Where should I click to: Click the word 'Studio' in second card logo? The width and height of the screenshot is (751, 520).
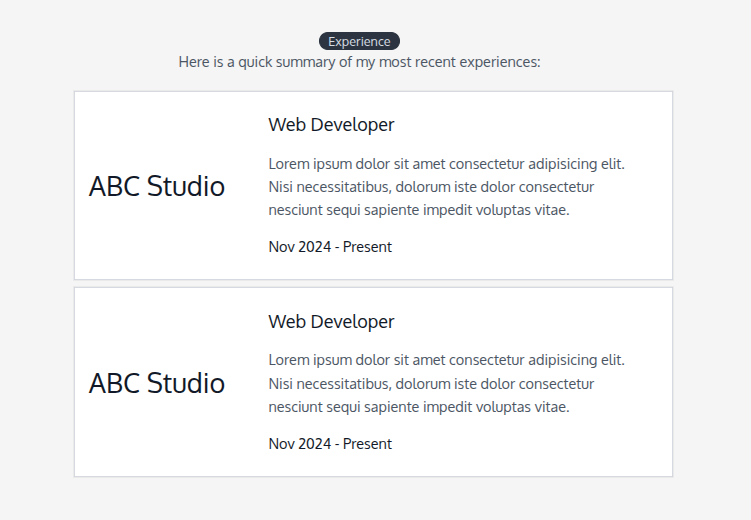186,383
